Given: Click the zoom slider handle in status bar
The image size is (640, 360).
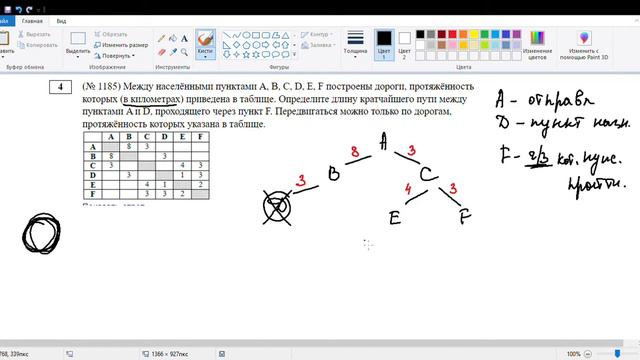Looking at the screenshot, I should 618,353.
